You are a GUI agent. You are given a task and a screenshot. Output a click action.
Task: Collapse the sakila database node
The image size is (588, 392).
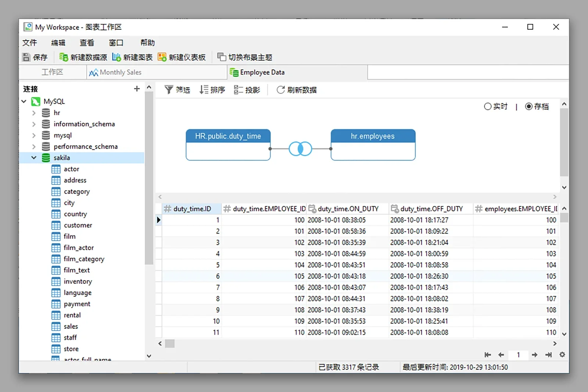pos(34,158)
